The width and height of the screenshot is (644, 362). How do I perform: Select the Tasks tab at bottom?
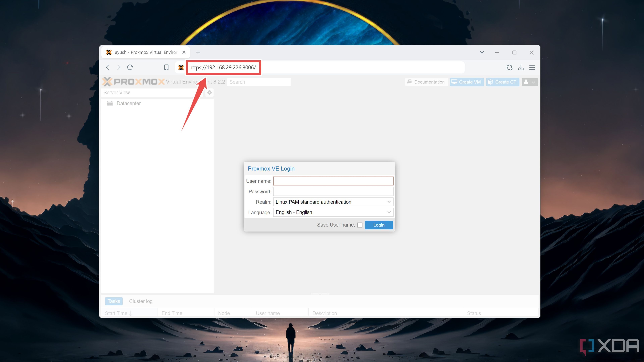point(114,301)
